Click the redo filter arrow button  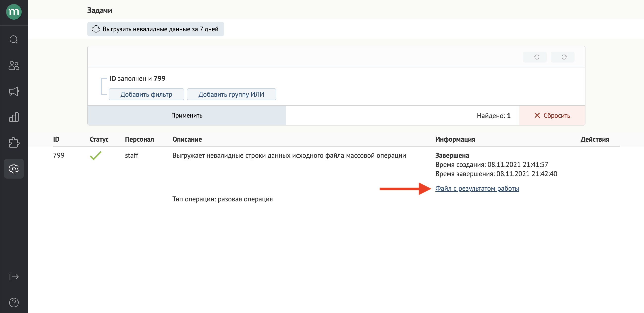tap(562, 57)
